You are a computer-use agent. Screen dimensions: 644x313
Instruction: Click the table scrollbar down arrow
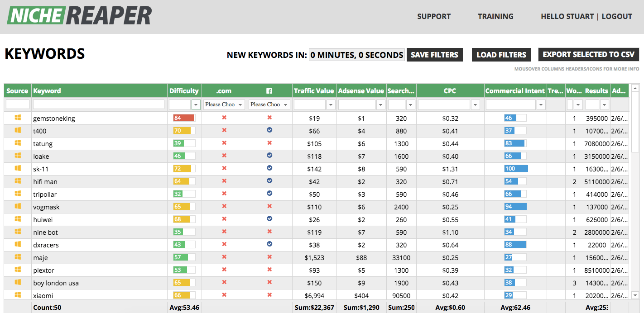click(635, 295)
